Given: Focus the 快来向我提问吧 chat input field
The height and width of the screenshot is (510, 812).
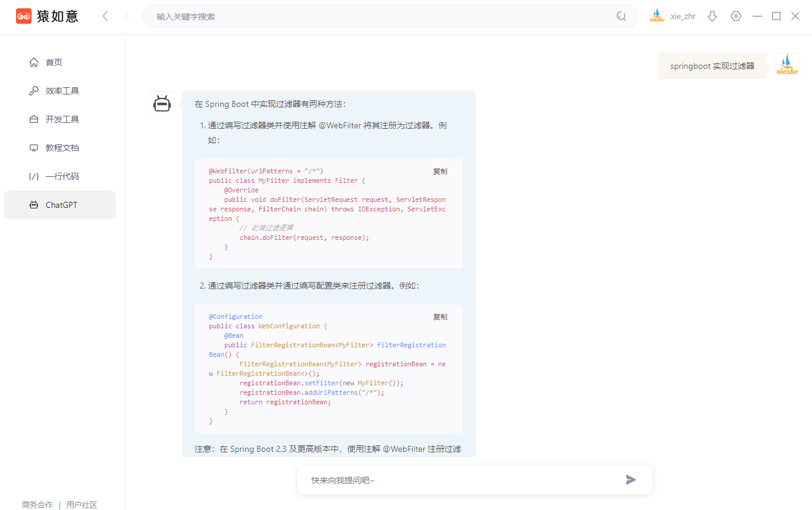Looking at the screenshot, I should tap(463, 480).
